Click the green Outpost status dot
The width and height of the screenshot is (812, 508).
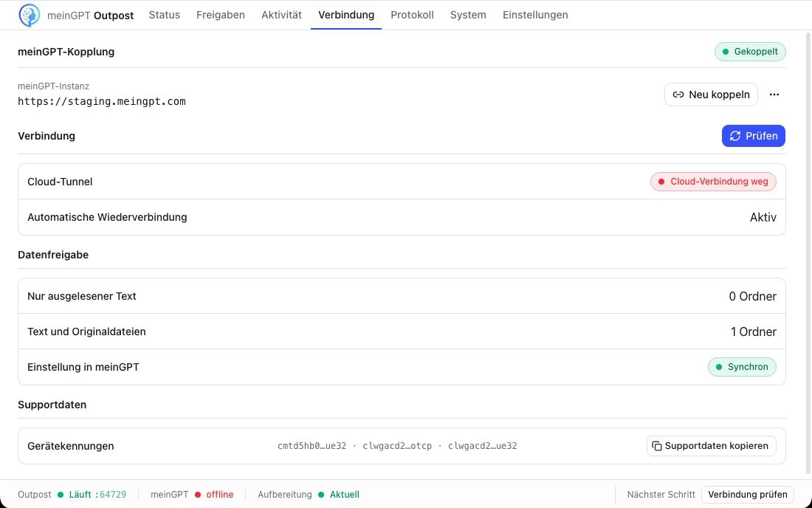(x=61, y=495)
